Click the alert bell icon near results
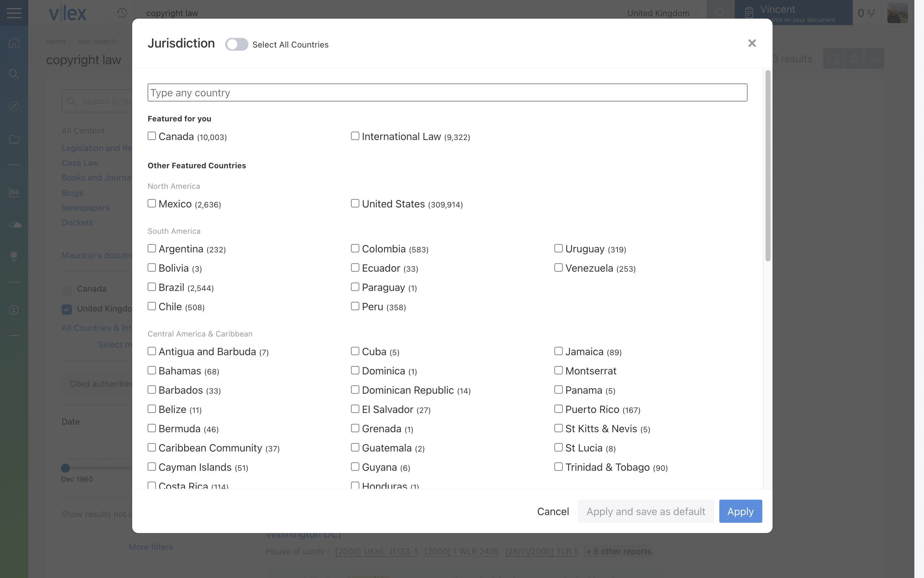The width and height of the screenshot is (924, 578). (x=854, y=58)
